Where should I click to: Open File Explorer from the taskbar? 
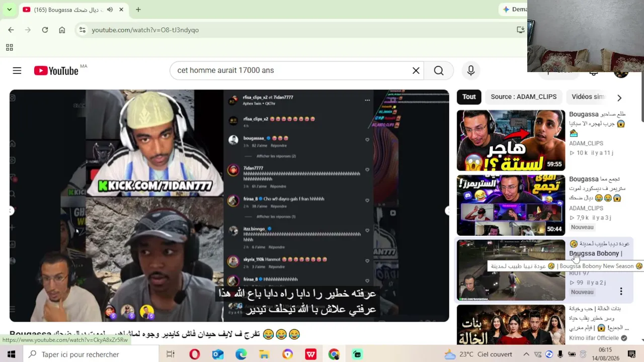[264, 354]
